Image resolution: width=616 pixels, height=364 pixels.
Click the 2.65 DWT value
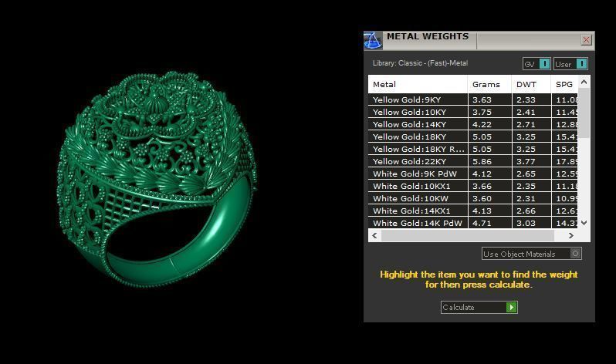pos(526,174)
